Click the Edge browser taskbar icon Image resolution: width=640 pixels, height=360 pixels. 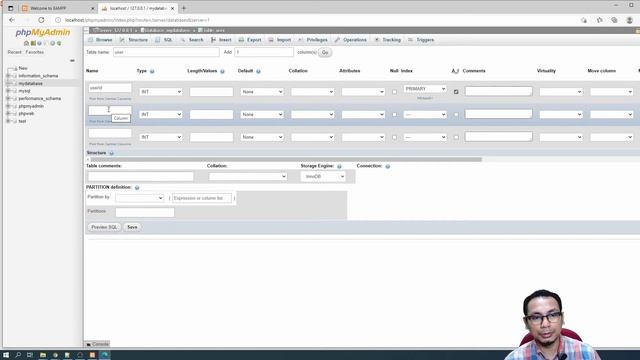click(104, 355)
